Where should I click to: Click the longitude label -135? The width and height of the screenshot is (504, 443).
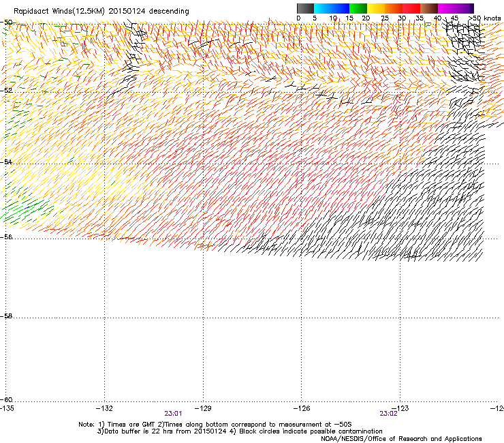[x=7, y=408]
